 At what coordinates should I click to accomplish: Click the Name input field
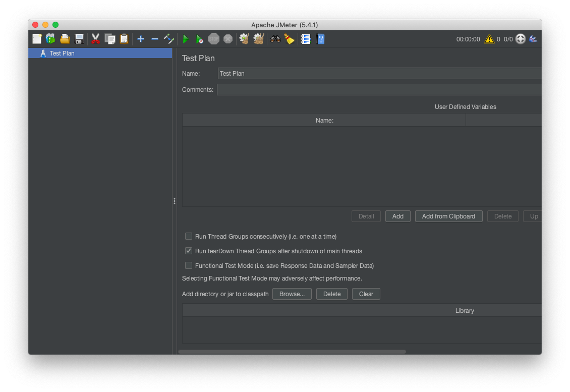point(379,74)
